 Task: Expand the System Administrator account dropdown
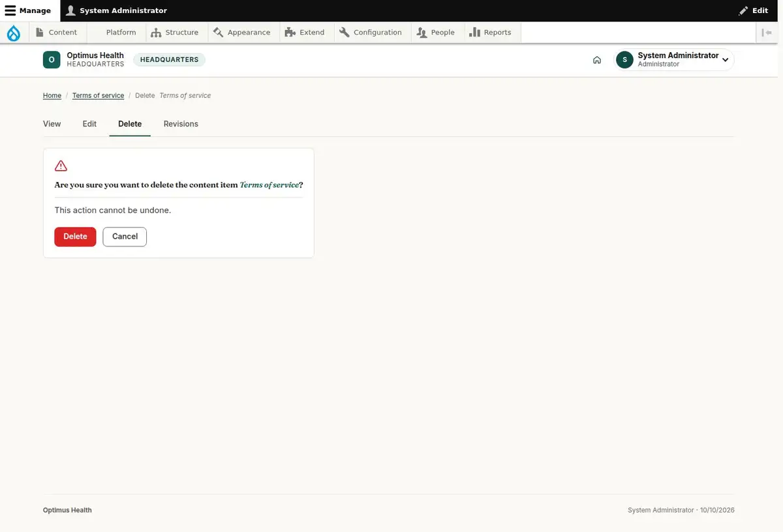click(675, 59)
